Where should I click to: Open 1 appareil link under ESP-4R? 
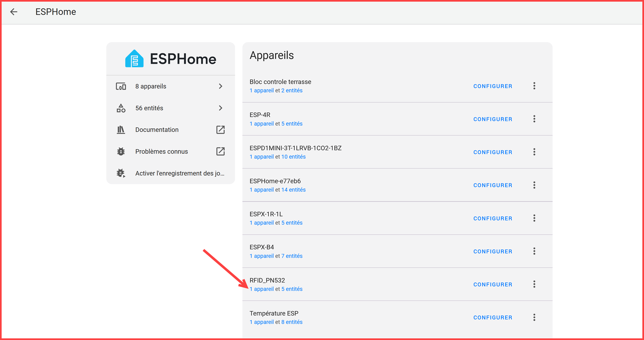tap(262, 124)
